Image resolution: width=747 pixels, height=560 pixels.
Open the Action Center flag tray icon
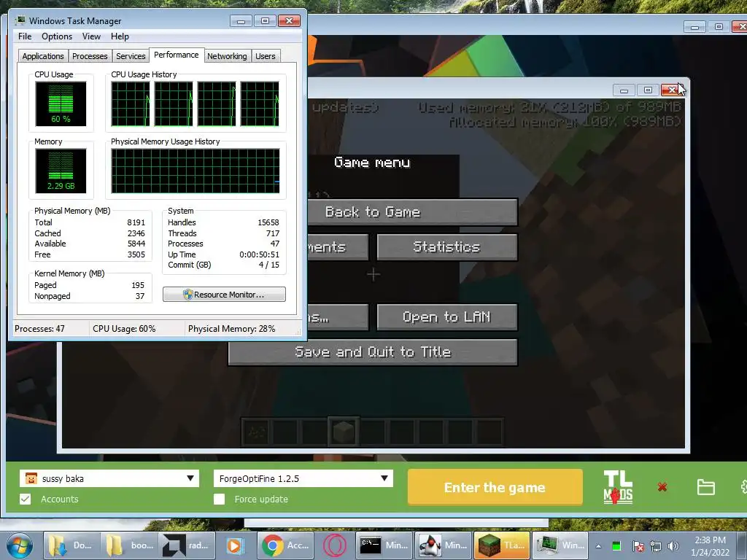[638, 546]
